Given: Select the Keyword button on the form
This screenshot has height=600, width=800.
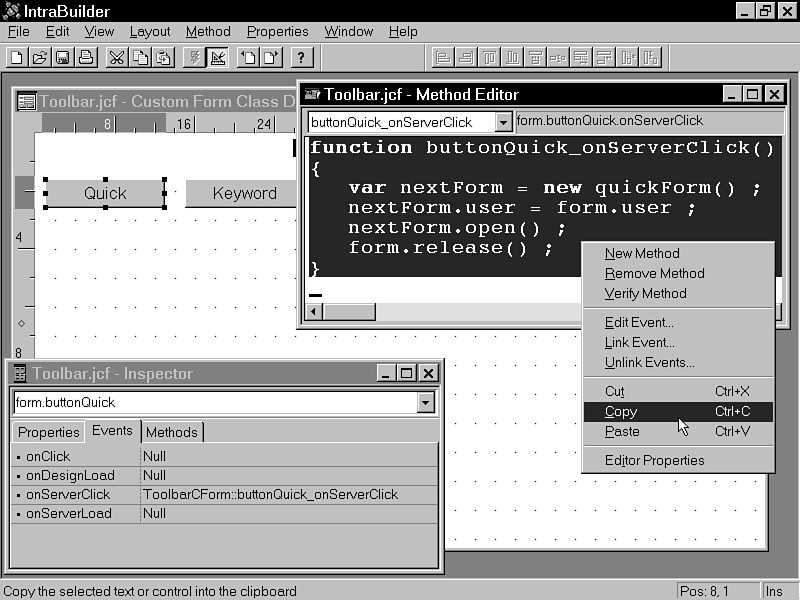Looking at the screenshot, I should pos(240,193).
